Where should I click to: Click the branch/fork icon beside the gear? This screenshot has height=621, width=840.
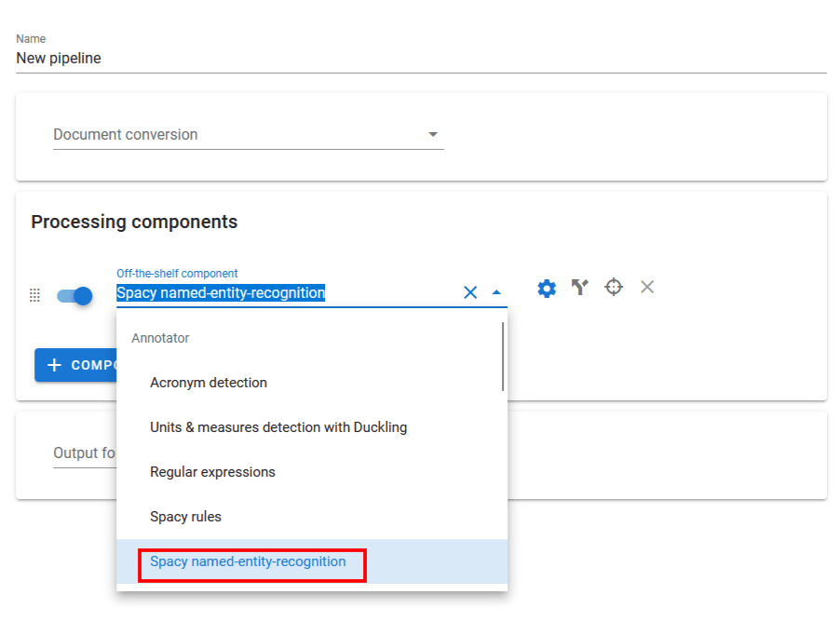[580, 288]
